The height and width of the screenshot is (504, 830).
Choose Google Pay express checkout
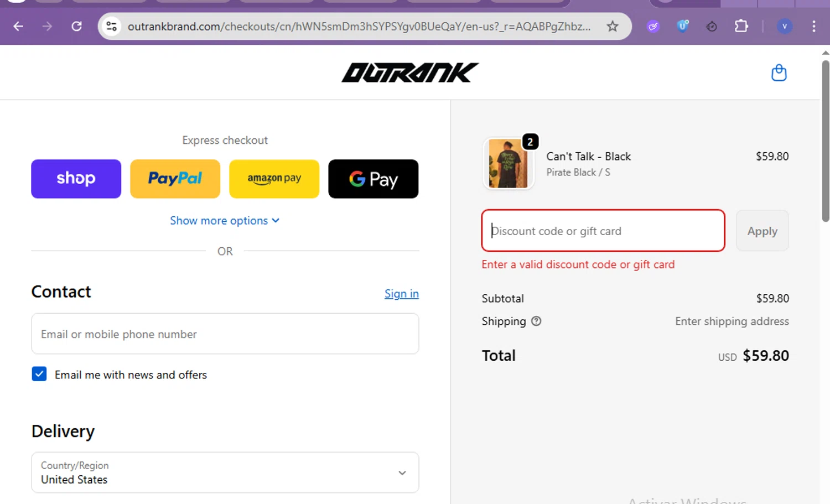[373, 179]
